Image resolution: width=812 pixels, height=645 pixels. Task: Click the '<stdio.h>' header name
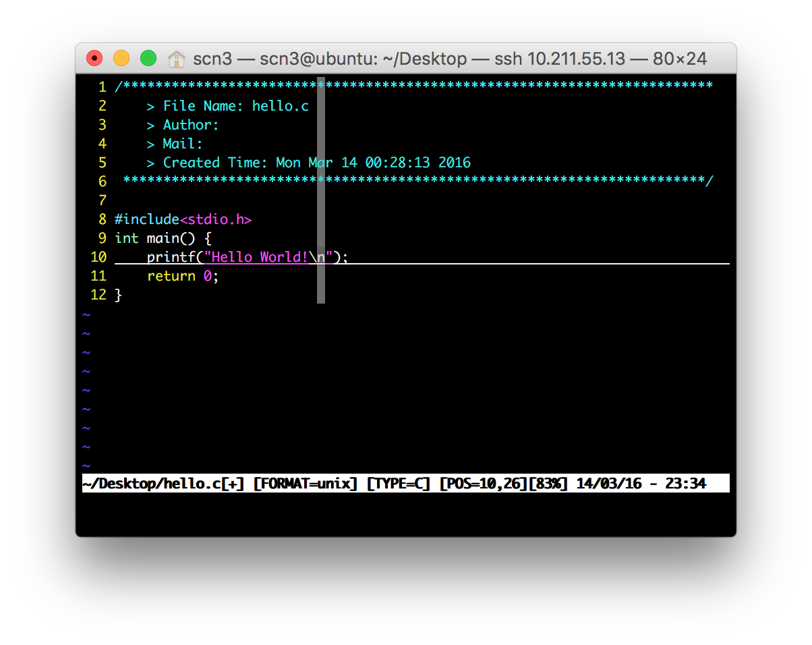[216, 219]
